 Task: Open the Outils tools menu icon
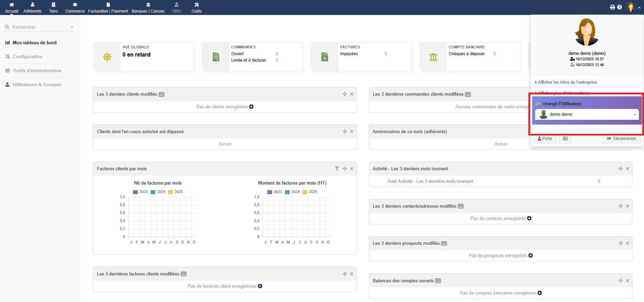[197, 5]
